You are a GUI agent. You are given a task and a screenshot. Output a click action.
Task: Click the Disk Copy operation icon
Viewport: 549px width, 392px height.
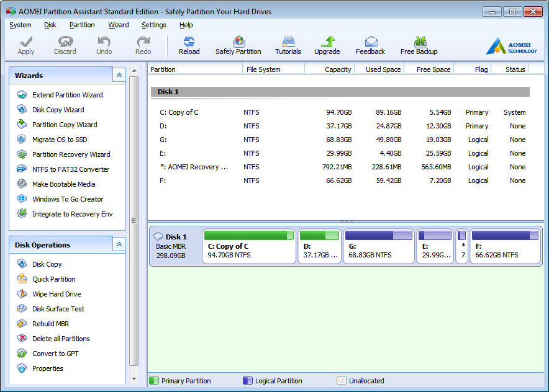point(22,264)
